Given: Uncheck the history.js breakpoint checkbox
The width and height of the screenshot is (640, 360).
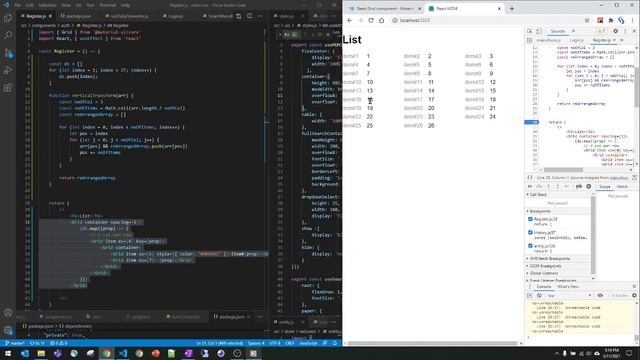Looking at the screenshot, I should [x=530, y=233].
